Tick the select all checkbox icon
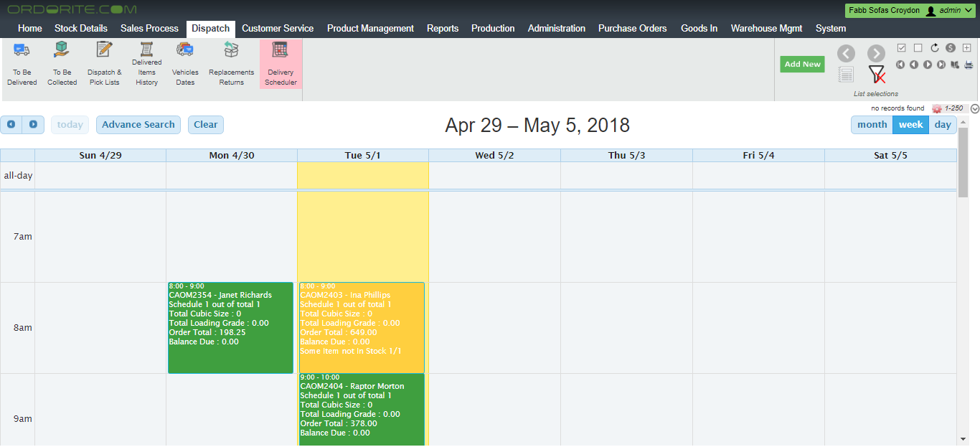 902,48
